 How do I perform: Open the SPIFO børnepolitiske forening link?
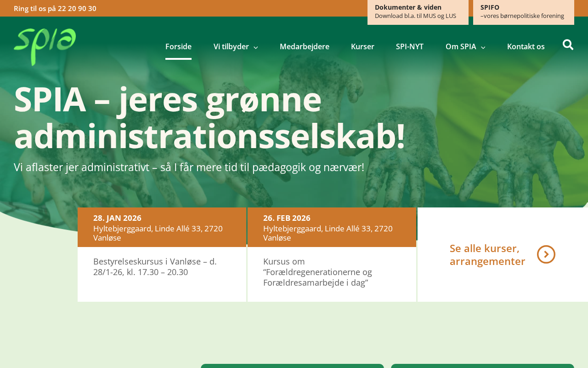524,11
